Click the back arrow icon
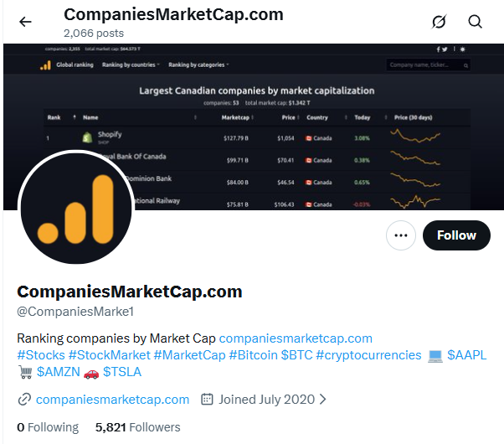 [x=25, y=22]
